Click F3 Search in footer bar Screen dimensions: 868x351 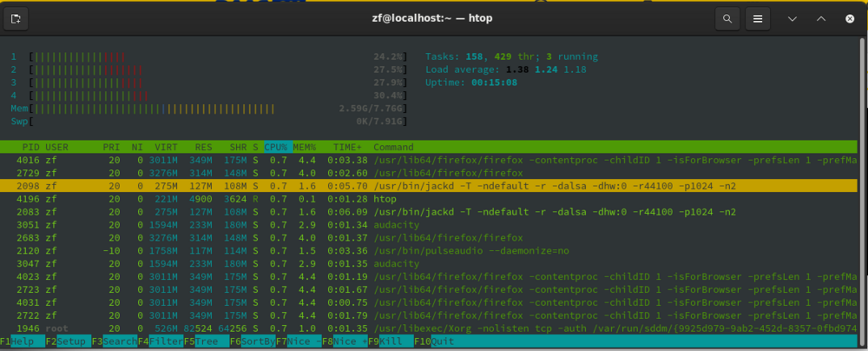tap(115, 341)
